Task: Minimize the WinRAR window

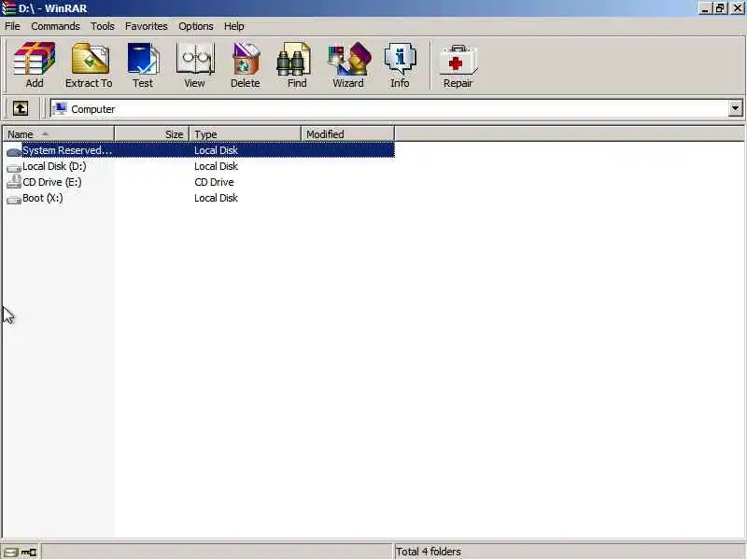Action: (x=706, y=8)
